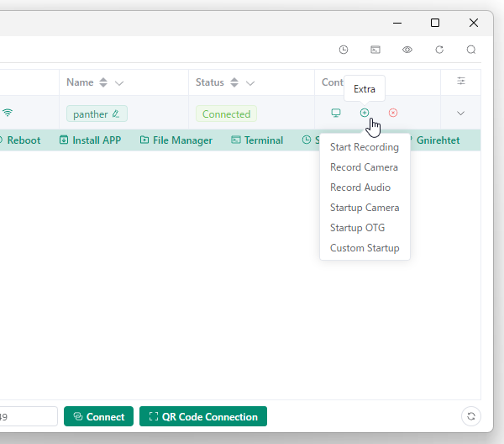The height and width of the screenshot is (444, 504).
Task: Sort by Status column arrows
Action: click(234, 82)
